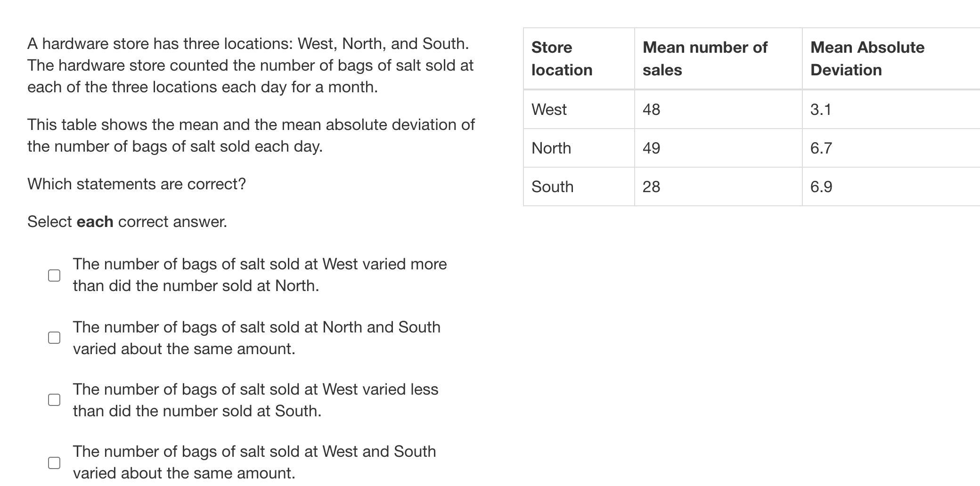
Task: Click answer text 'North and South varied about the same'
Action: coord(257,338)
